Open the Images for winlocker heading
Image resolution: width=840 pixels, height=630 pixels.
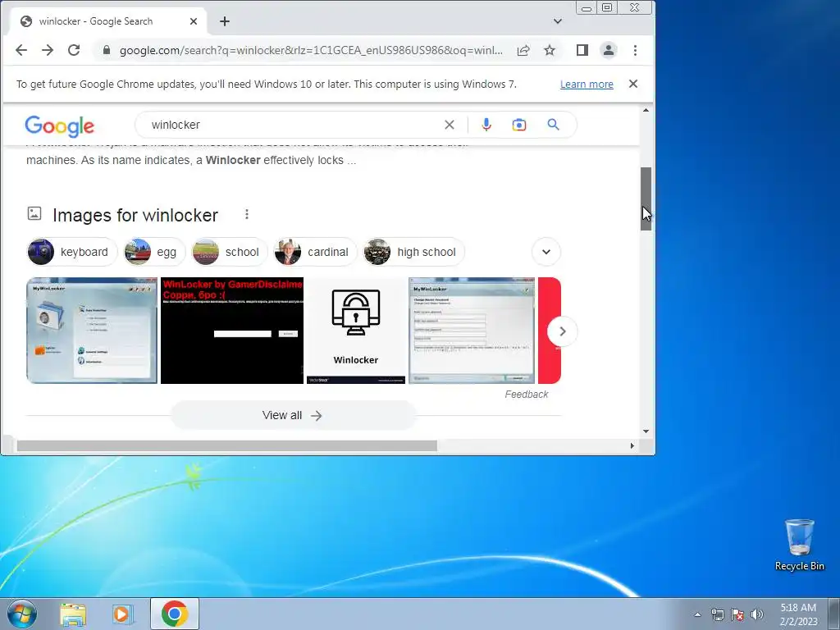(x=135, y=216)
